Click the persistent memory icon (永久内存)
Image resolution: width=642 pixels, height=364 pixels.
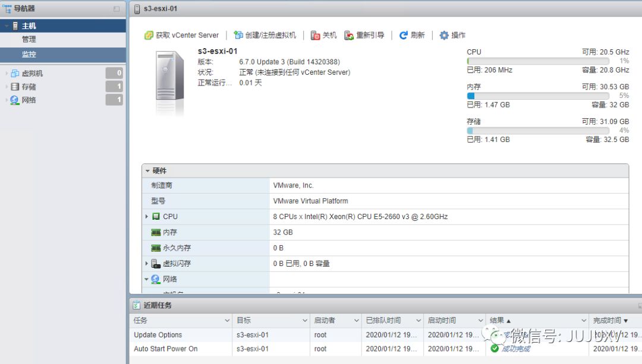(156, 248)
